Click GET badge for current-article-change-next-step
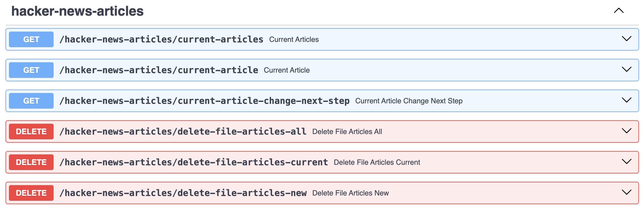The height and width of the screenshot is (210, 644). [31, 101]
